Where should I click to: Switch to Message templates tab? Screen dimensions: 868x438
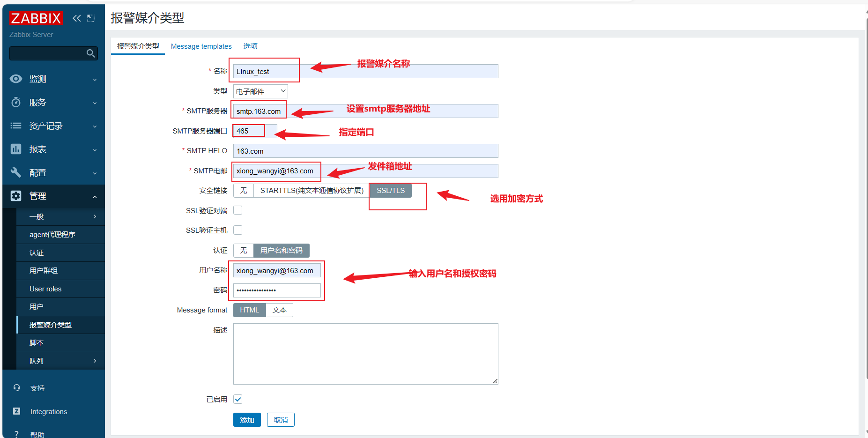(x=201, y=46)
